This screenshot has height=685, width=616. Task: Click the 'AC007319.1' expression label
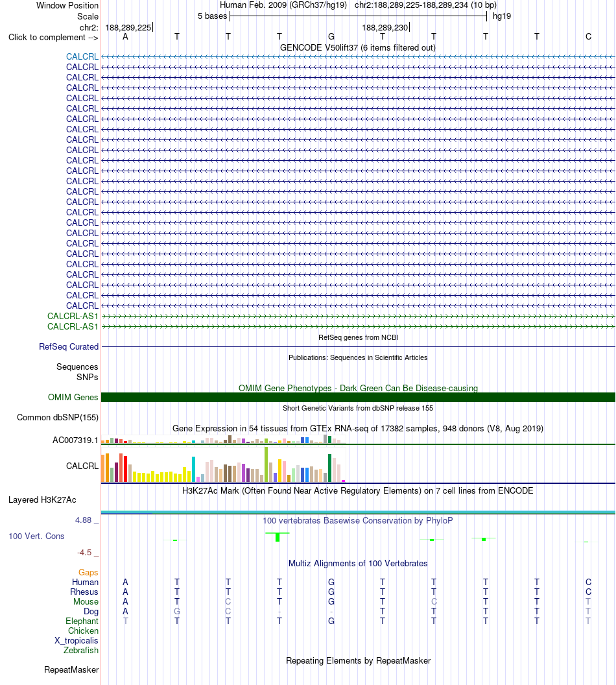tap(75, 440)
